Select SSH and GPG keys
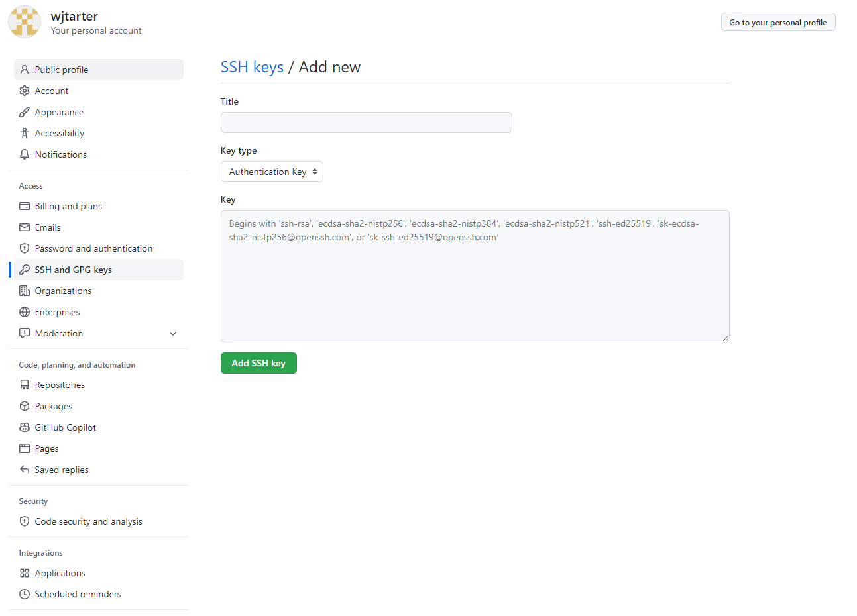Viewport: 857px width, 616px height. click(x=99, y=270)
